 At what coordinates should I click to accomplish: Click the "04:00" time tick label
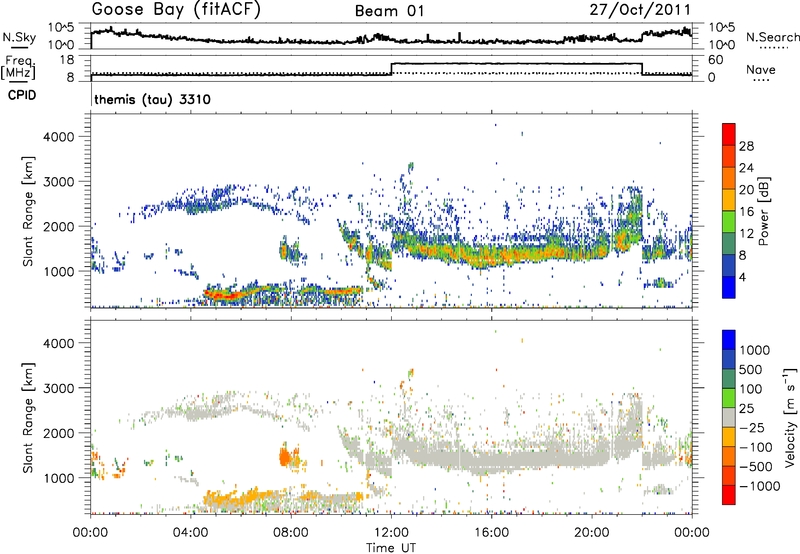(x=190, y=533)
